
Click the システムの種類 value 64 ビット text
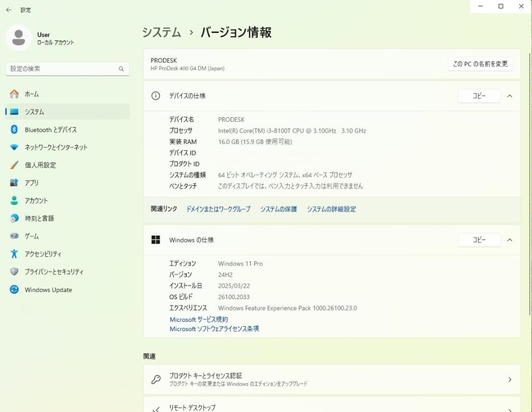pyautogui.click(x=285, y=175)
